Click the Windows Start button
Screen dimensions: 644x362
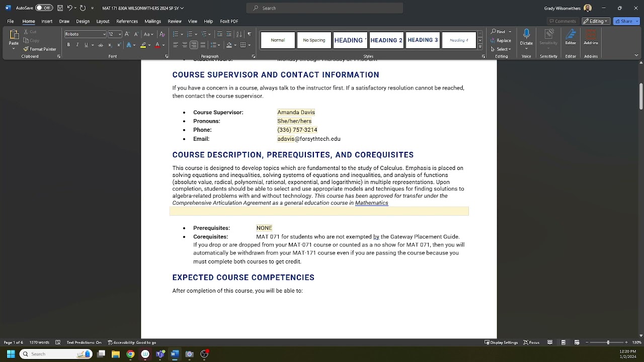pyautogui.click(x=11, y=354)
